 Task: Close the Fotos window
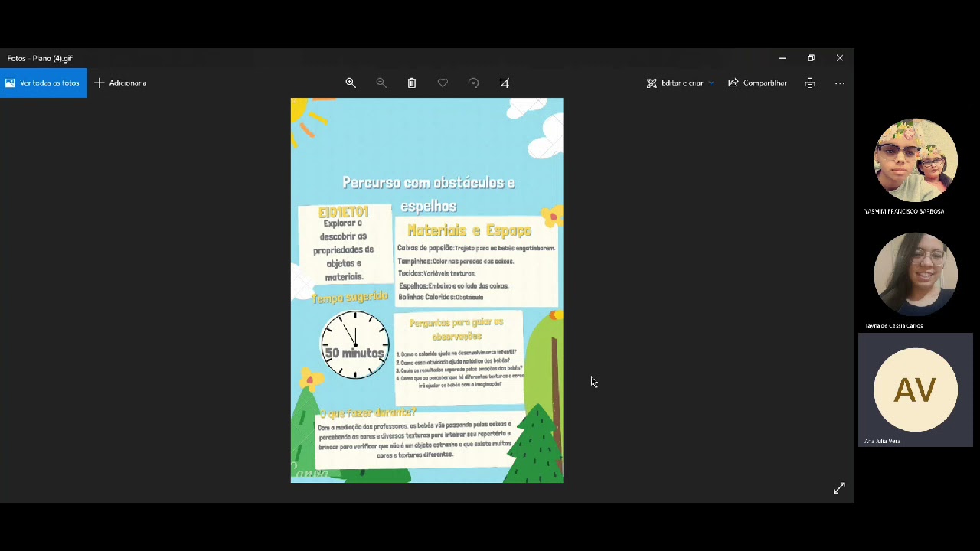tap(840, 58)
